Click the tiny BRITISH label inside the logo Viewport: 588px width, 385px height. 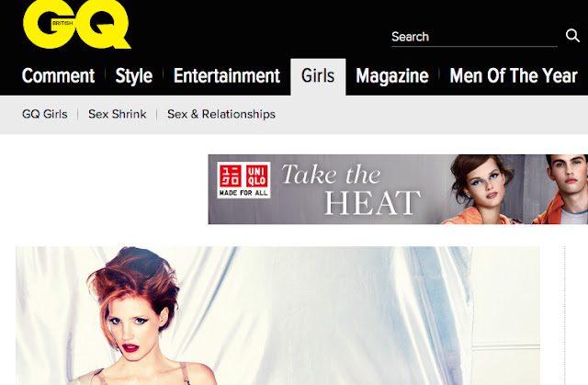(x=62, y=23)
